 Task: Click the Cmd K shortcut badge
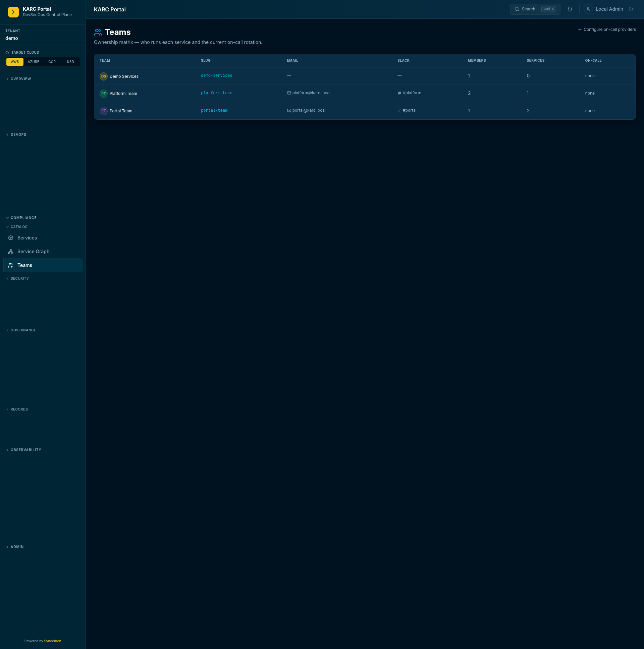click(x=548, y=9)
